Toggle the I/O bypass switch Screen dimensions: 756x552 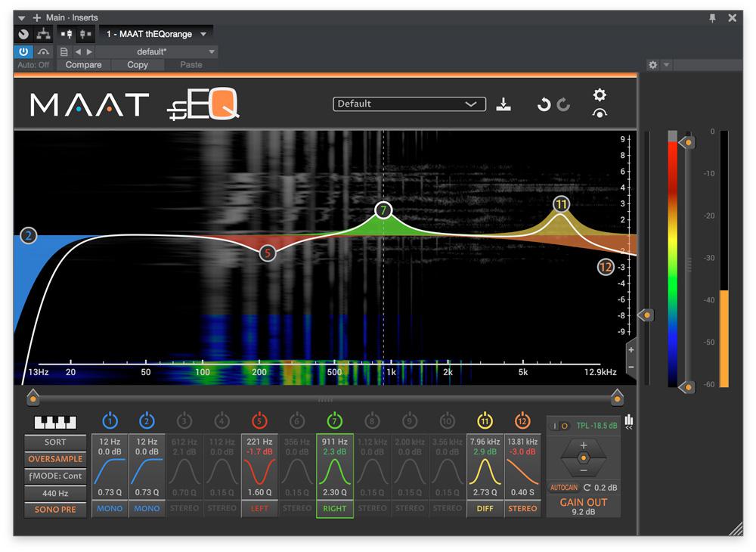[559, 426]
